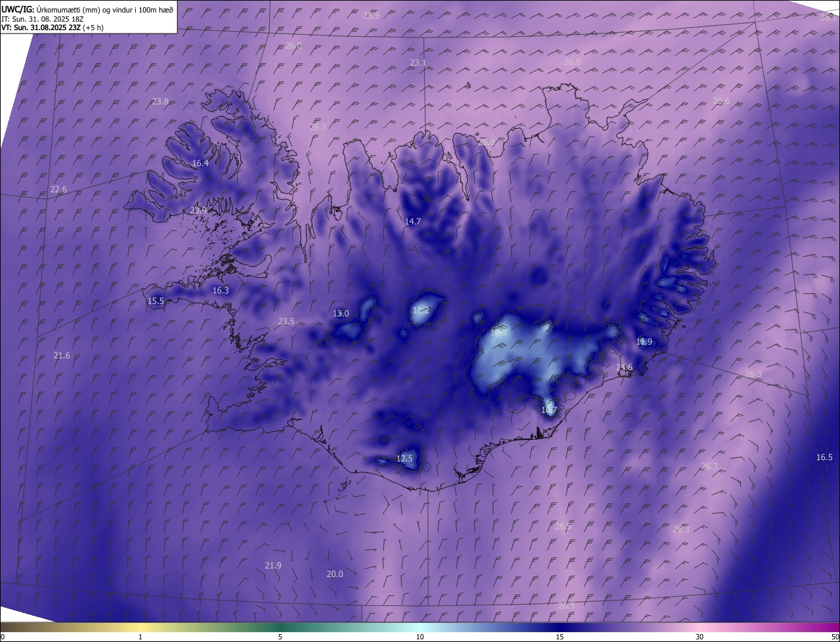
Task: Click the map value 16.4
Action: (200, 163)
